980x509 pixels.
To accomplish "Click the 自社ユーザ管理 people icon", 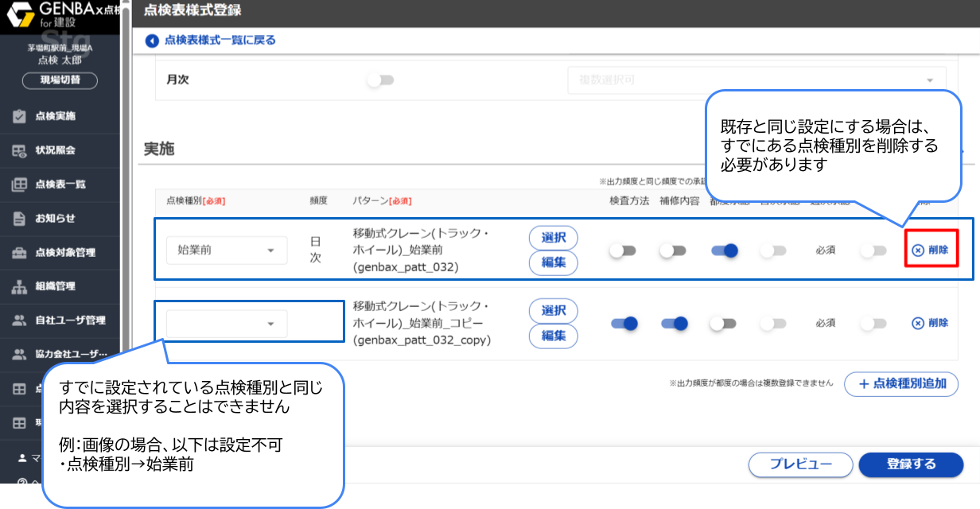I will point(20,321).
